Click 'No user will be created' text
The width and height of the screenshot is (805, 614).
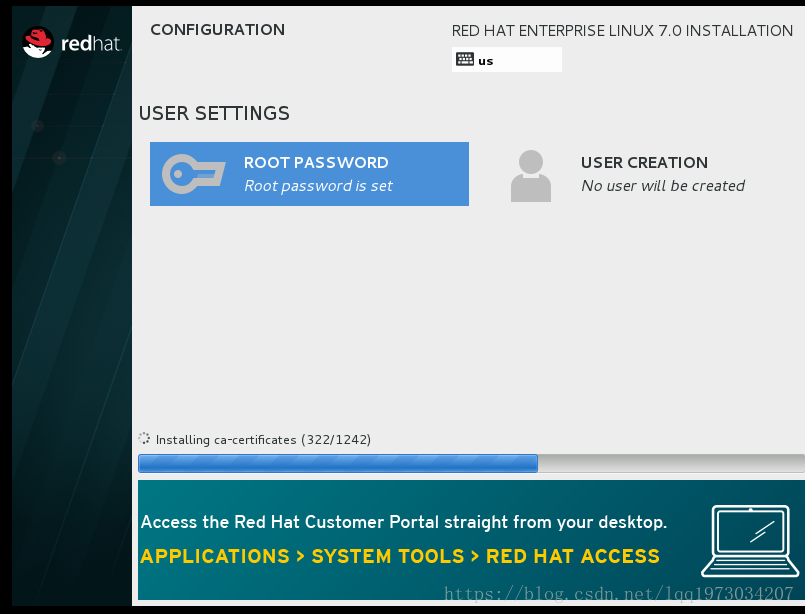(663, 186)
